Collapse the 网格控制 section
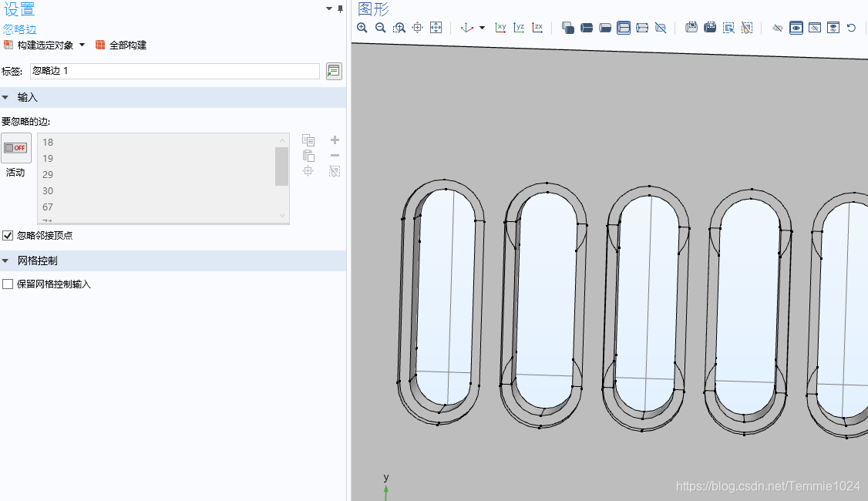 click(x=5, y=261)
